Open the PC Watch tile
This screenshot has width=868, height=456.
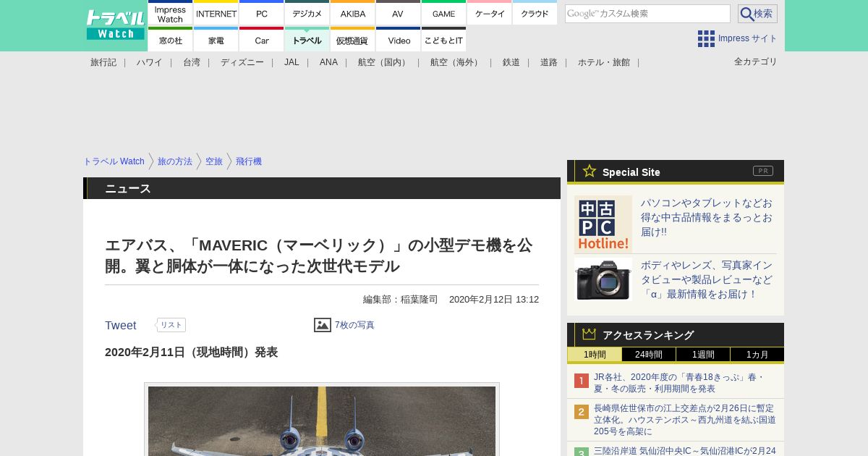coord(262,13)
